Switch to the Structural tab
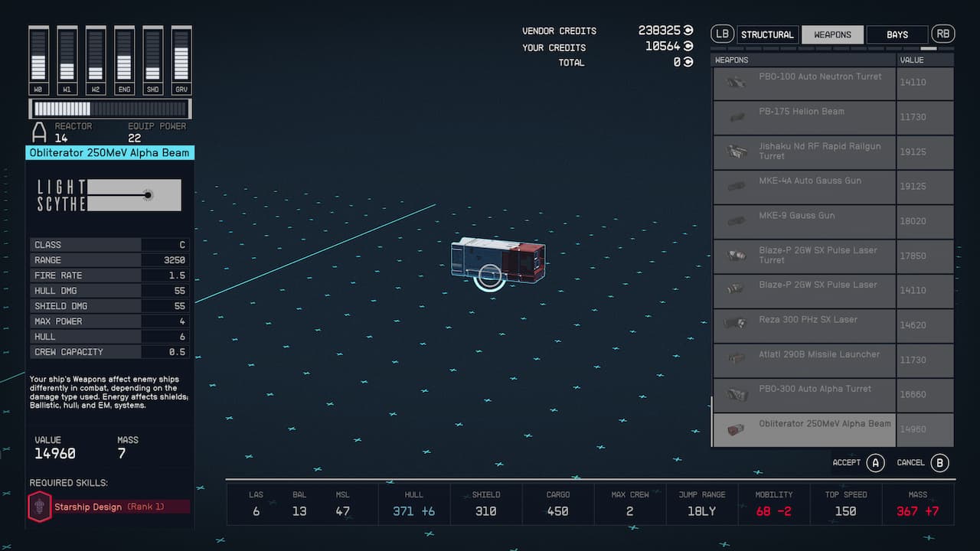980x551 pixels. (x=767, y=34)
